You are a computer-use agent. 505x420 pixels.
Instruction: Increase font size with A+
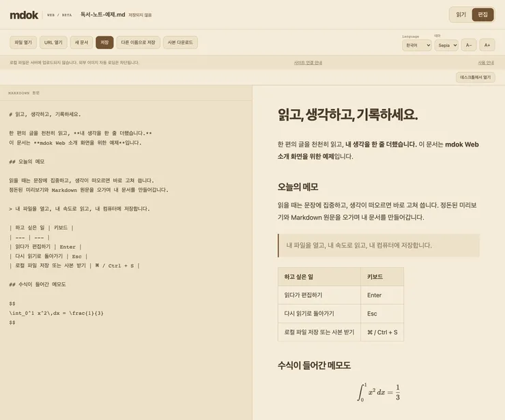tap(487, 46)
